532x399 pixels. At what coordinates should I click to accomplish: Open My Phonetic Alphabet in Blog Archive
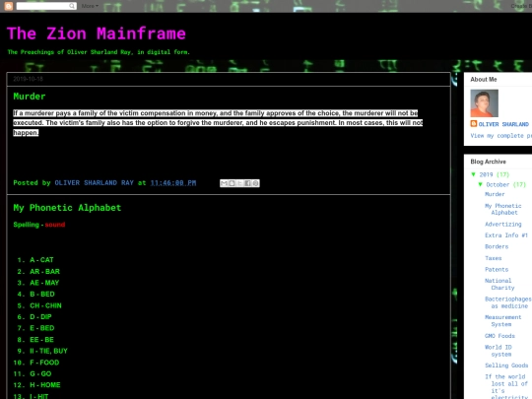click(503, 209)
